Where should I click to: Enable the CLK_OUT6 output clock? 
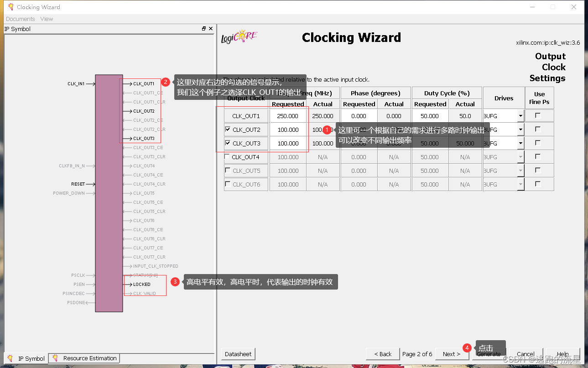227,184
